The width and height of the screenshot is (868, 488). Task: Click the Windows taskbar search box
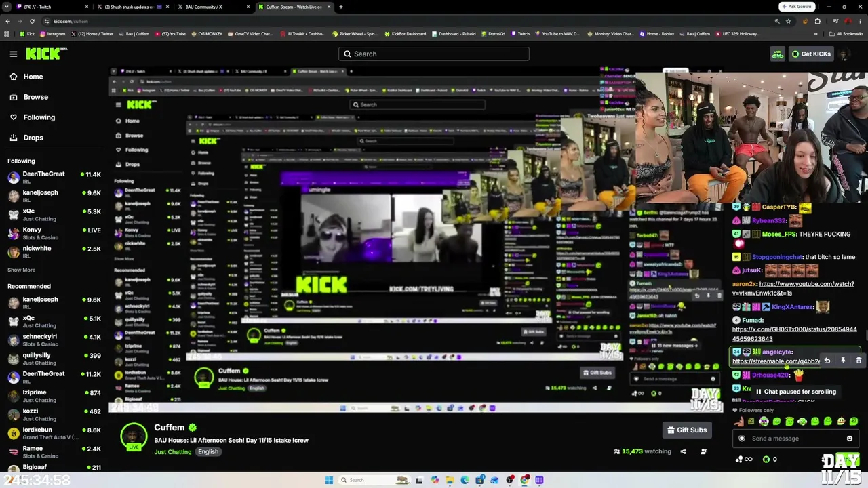373,480
